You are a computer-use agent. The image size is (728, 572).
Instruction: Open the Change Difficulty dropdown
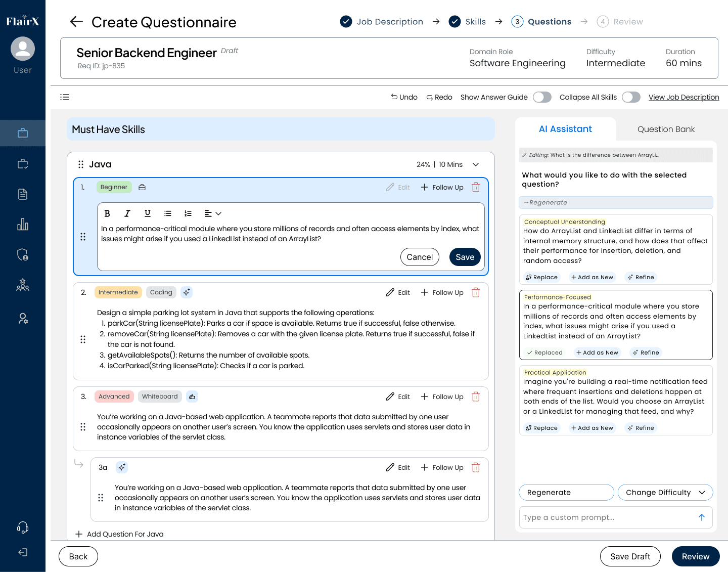click(x=665, y=492)
